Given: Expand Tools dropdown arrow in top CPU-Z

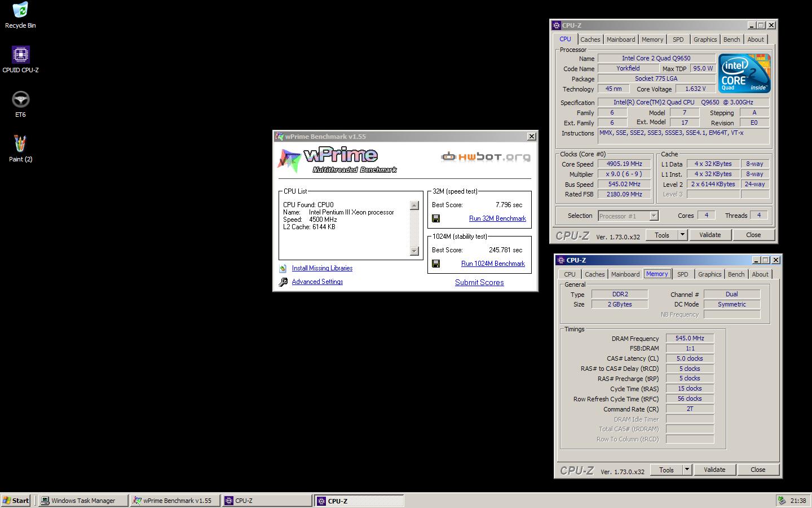Looking at the screenshot, I should coord(682,235).
